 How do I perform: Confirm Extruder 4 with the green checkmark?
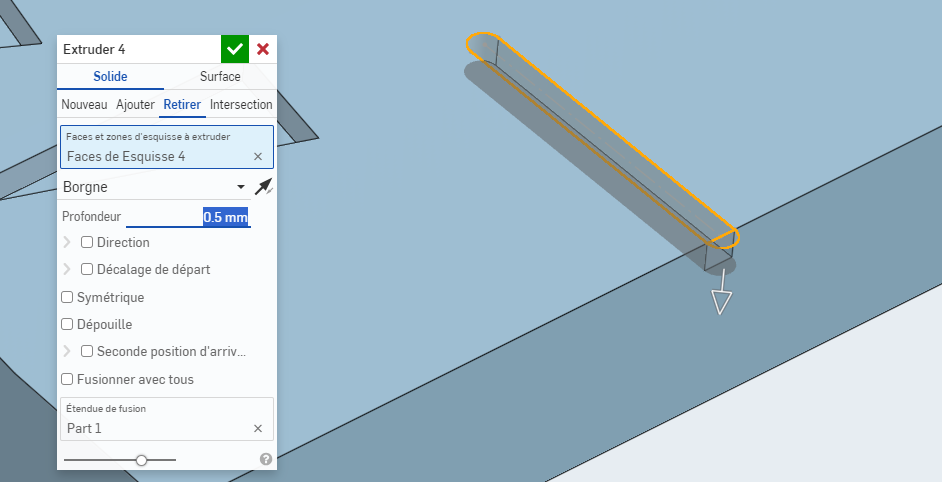[x=234, y=49]
